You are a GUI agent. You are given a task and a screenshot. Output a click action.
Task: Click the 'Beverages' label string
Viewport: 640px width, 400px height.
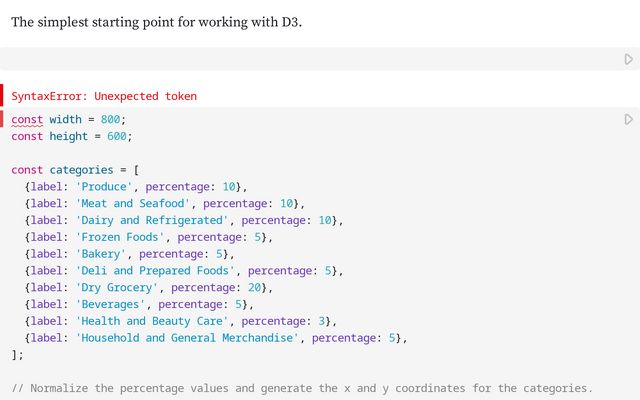[x=113, y=304]
